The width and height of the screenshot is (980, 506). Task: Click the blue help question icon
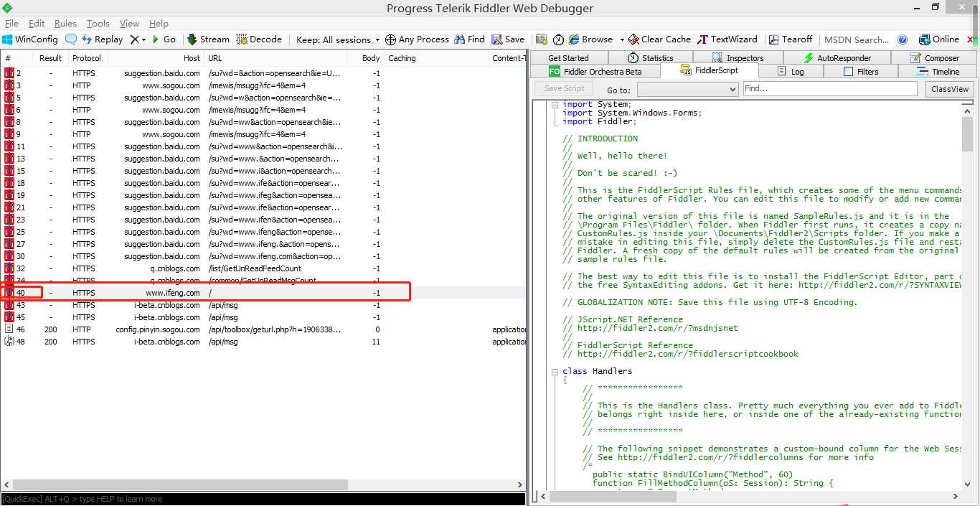903,39
